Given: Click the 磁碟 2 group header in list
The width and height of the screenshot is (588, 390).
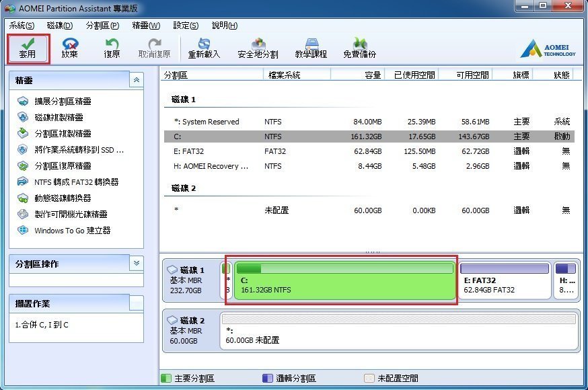Looking at the screenshot, I should click(184, 188).
